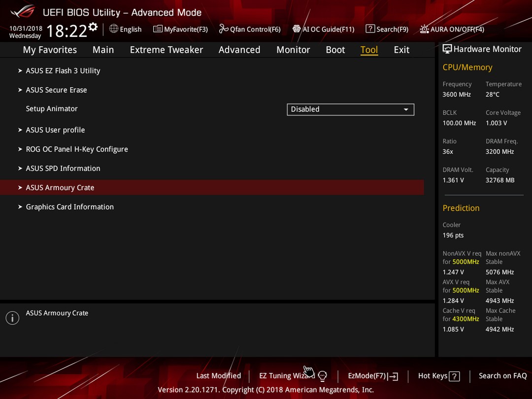Viewport: 532px width, 399px height.
Task: Switch to the My Favorites tab
Action: (x=50, y=50)
